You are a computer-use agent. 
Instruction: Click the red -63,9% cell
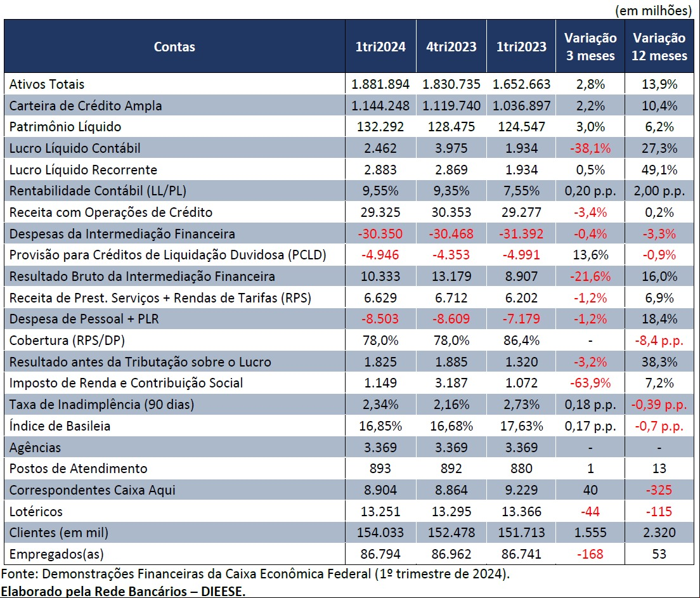590,383
